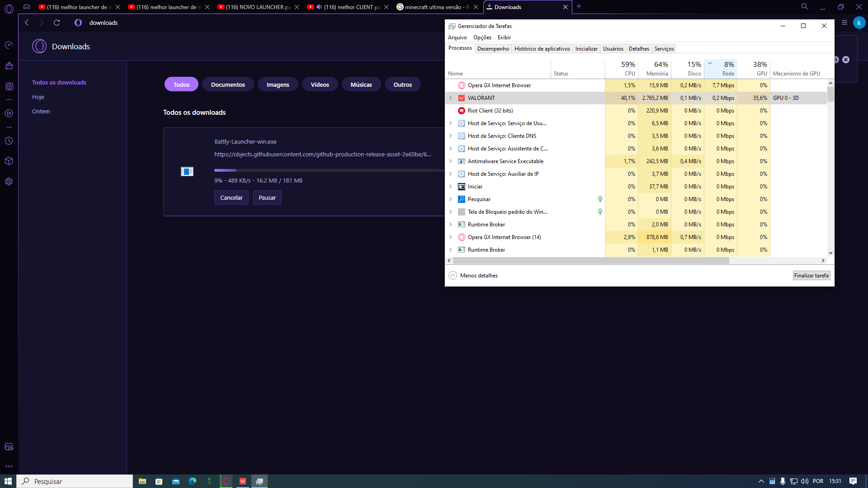
Task: Click Finalizar tarefa button
Action: tap(811, 276)
